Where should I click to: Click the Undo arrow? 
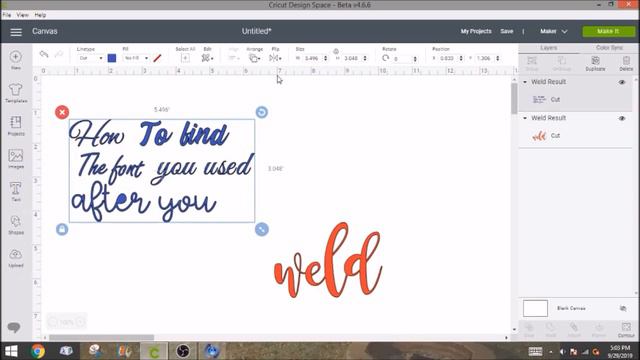tap(44, 54)
